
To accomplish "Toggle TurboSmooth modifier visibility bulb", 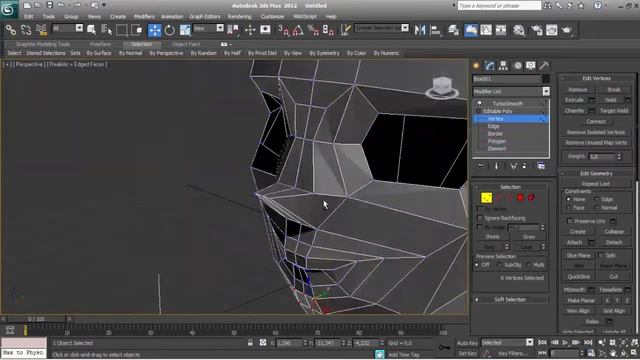I will (x=480, y=103).
